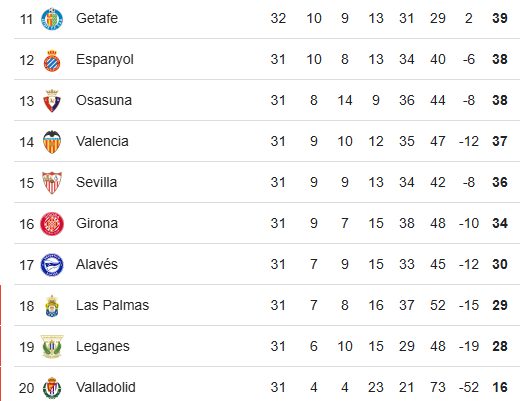Select the Sevilla team name
This screenshot has height=401, width=520.
tap(97, 182)
